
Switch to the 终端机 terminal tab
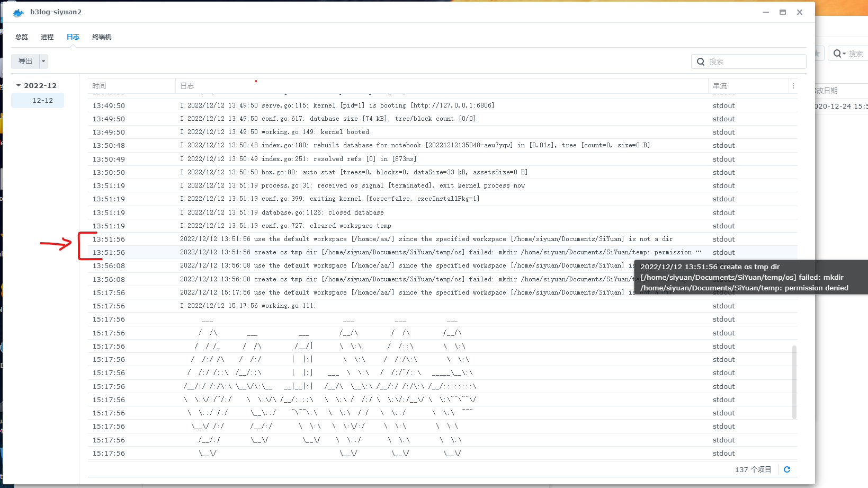point(101,37)
